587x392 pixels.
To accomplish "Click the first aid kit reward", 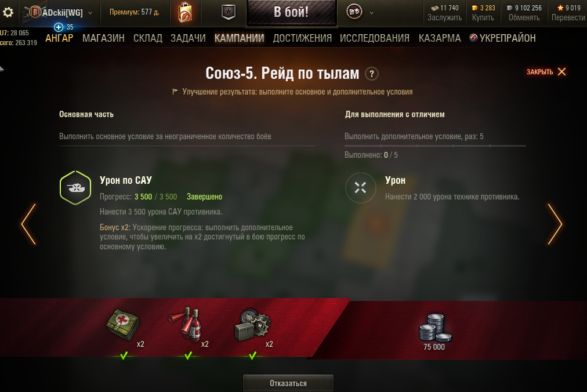I will pos(123,324).
